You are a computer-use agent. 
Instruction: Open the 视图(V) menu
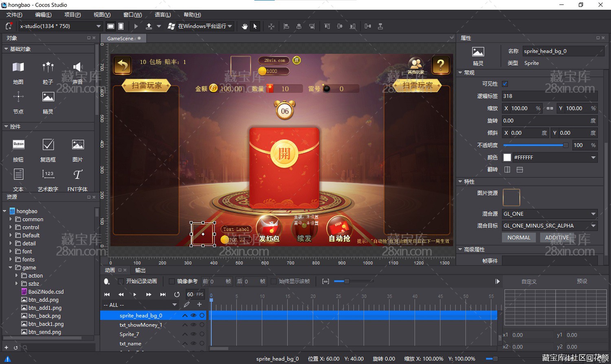pos(102,15)
